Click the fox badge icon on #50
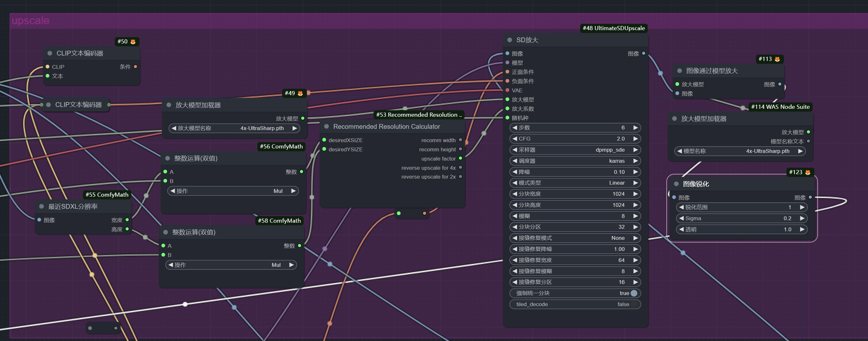This screenshot has height=341, width=868. (x=133, y=42)
